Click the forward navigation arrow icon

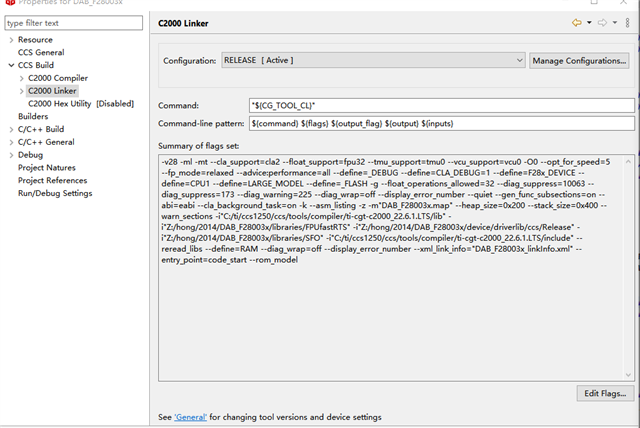pos(602,22)
